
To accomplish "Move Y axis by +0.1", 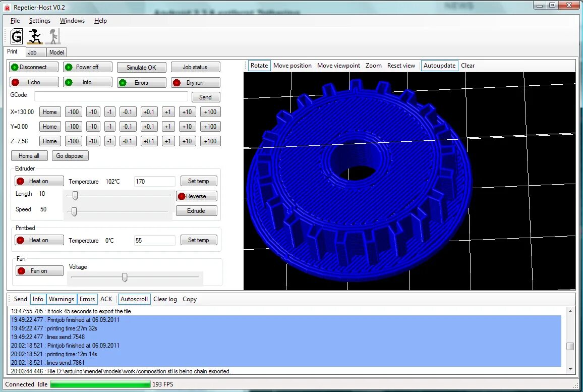I will [x=149, y=127].
